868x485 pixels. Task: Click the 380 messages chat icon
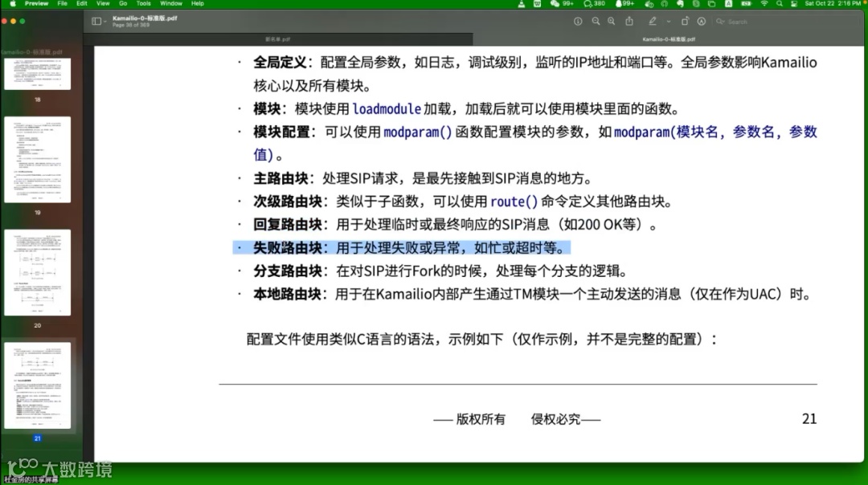[x=595, y=4]
